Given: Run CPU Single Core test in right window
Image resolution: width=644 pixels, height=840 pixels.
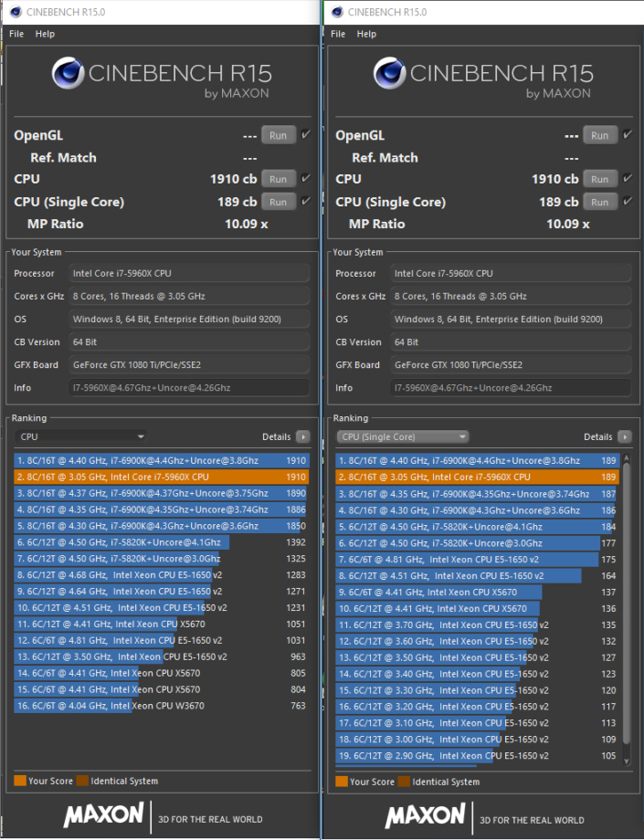Looking at the screenshot, I should coord(599,202).
